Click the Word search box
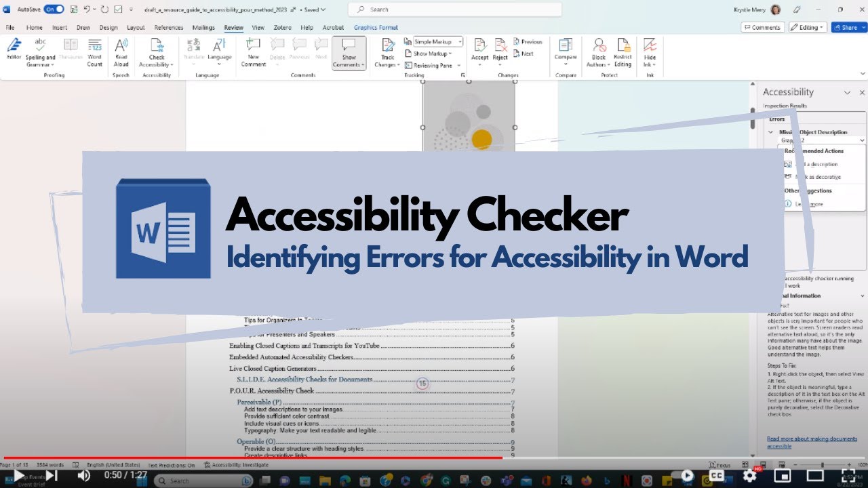The image size is (868, 488). (455, 9)
